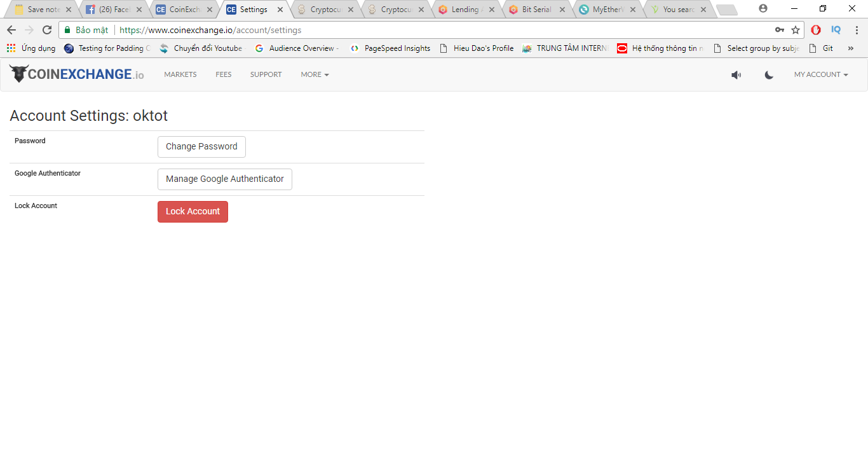868x463 pixels.
Task: Open the Chrome three-dot menu
Action: coord(856,30)
